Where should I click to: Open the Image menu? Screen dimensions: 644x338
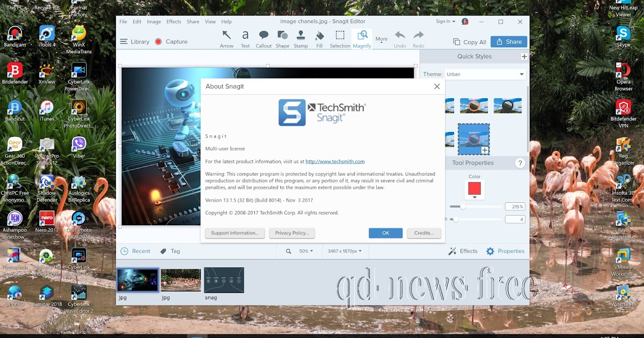[x=154, y=21]
